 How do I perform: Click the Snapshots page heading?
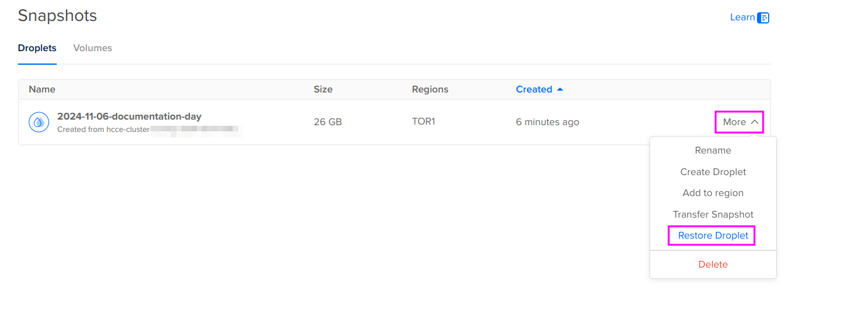57,15
